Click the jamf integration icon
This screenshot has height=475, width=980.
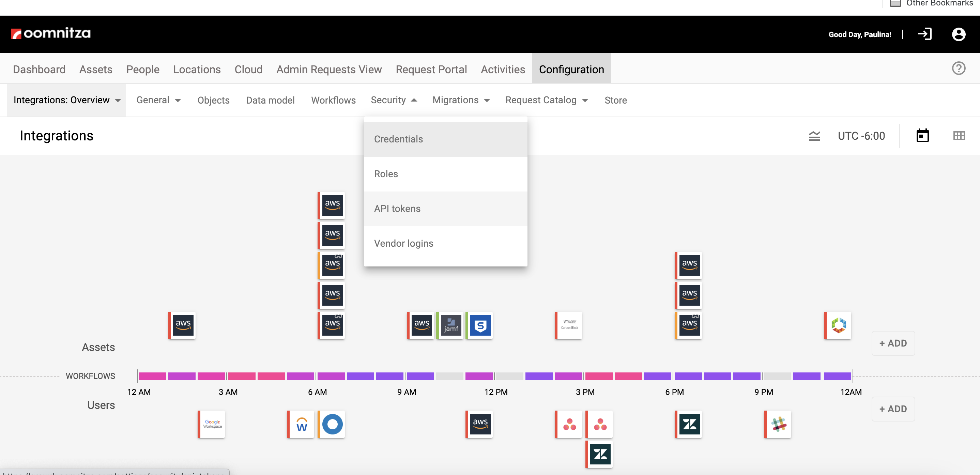[451, 325]
